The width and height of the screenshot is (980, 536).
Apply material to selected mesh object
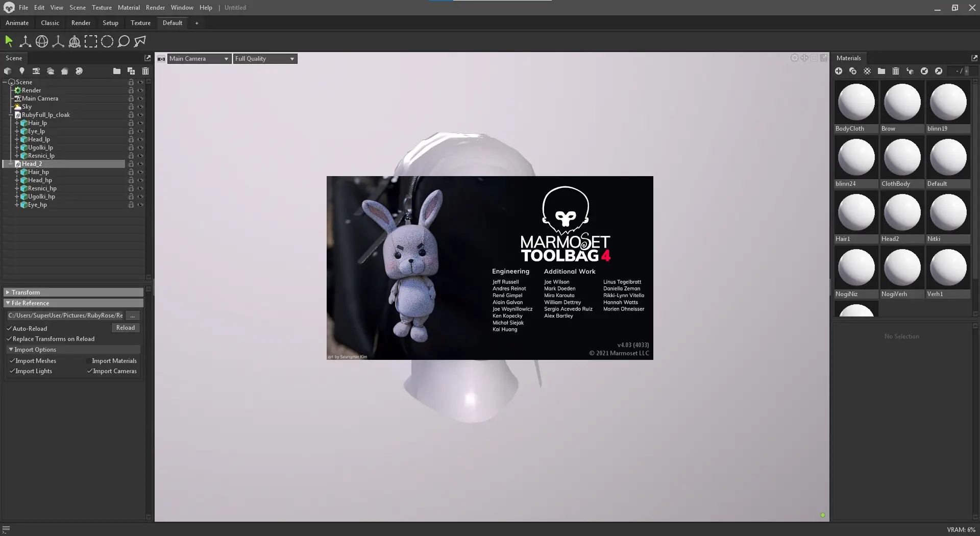[910, 71]
